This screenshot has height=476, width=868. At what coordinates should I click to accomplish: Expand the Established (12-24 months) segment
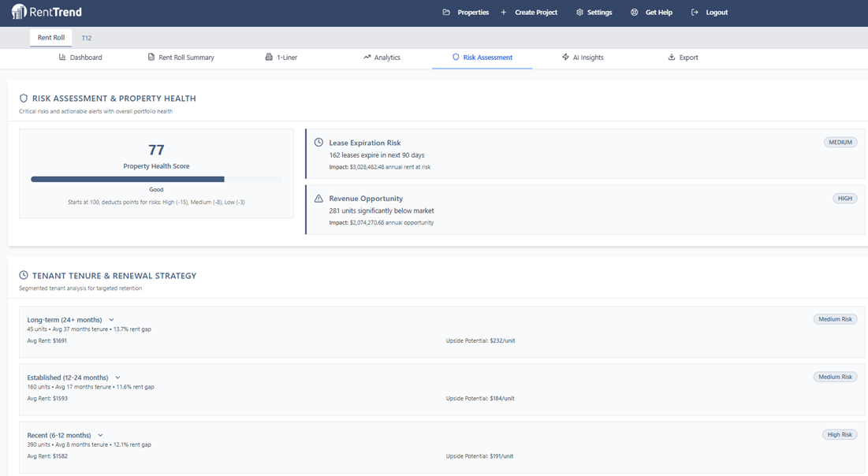pyautogui.click(x=117, y=377)
